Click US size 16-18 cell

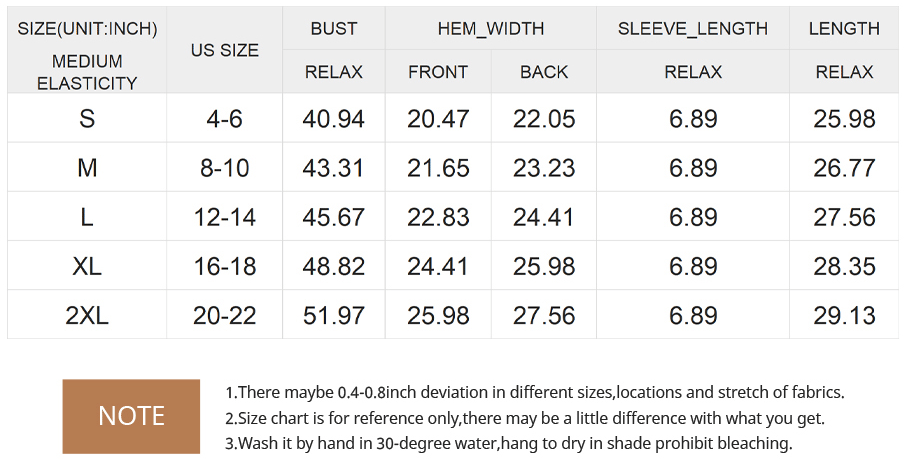tap(225, 267)
